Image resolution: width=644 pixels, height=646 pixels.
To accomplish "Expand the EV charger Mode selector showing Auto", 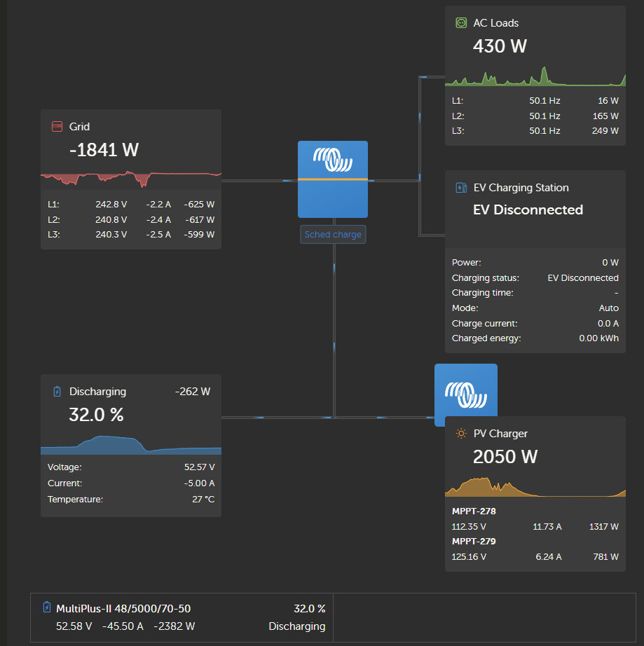I will point(608,308).
